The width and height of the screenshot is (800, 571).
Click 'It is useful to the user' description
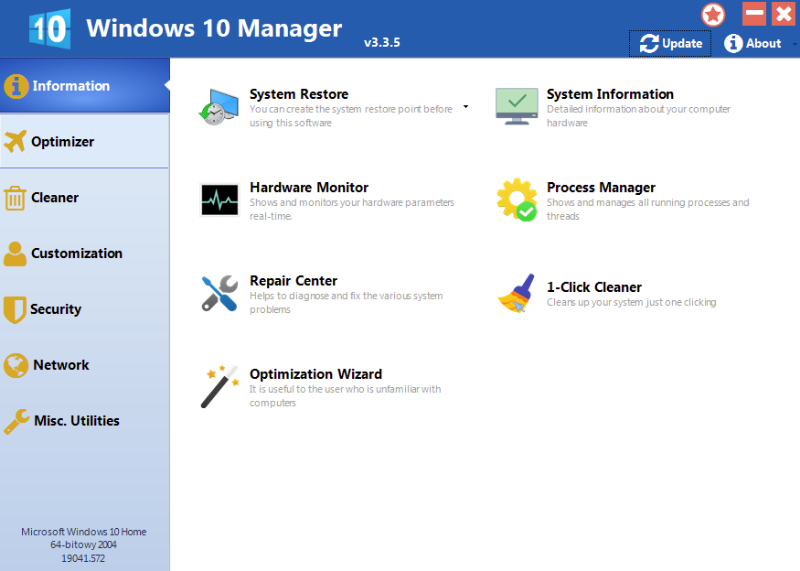[x=345, y=396]
